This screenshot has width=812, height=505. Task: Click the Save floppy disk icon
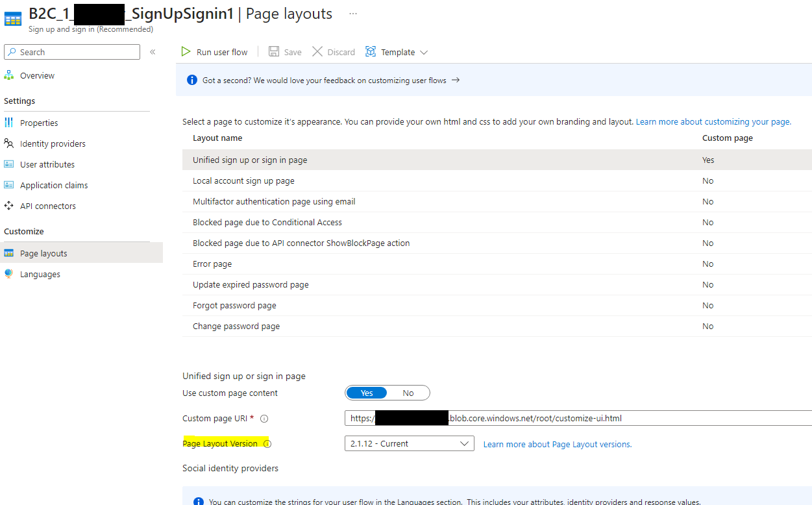[274, 52]
